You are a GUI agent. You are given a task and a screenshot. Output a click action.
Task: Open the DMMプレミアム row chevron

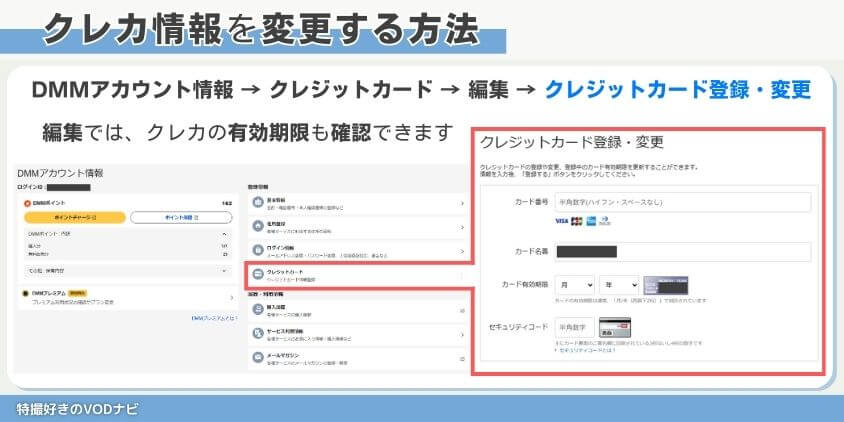coord(231,297)
